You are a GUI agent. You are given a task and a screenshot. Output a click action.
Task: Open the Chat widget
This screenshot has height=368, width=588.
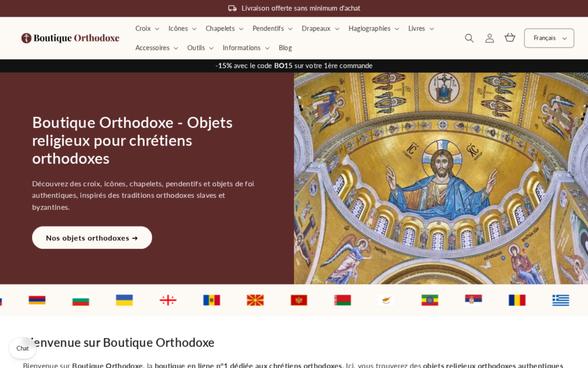(22, 348)
